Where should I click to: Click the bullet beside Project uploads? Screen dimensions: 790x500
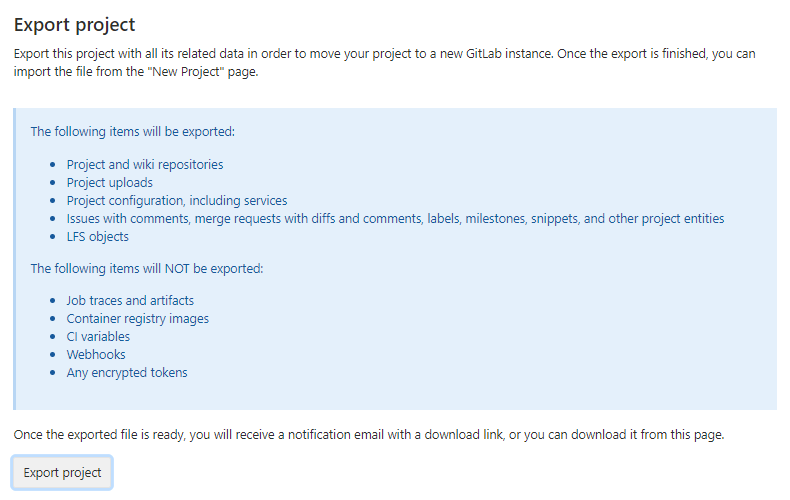(x=52, y=183)
